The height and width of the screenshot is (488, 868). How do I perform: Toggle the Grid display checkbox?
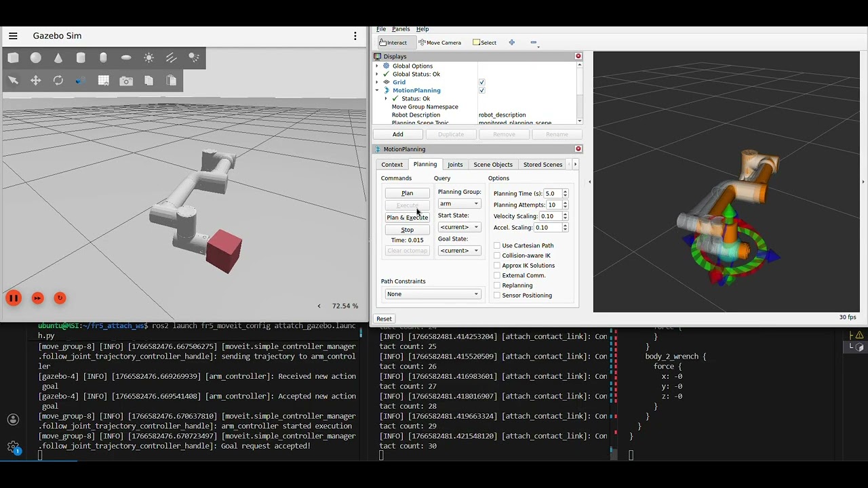coord(481,82)
